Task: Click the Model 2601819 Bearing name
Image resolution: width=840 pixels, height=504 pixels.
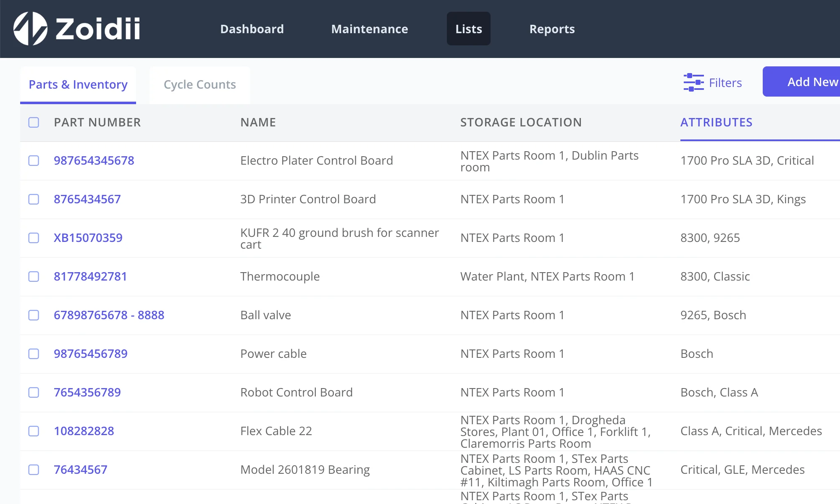Action: click(305, 470)
